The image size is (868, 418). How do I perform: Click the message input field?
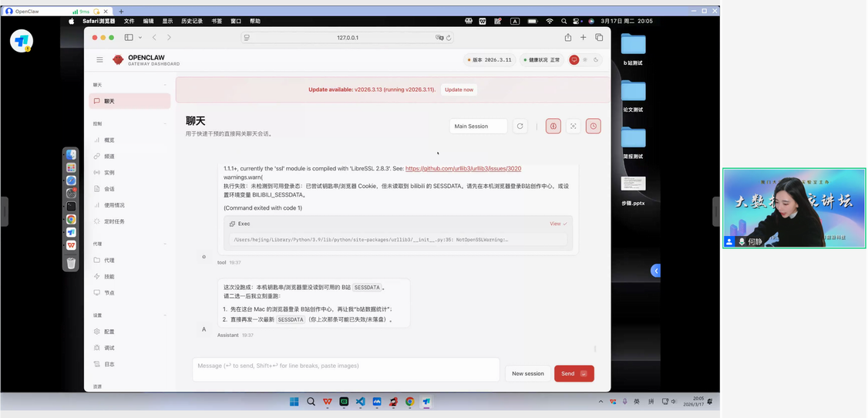pyautogui.click(x=345, y=369)
